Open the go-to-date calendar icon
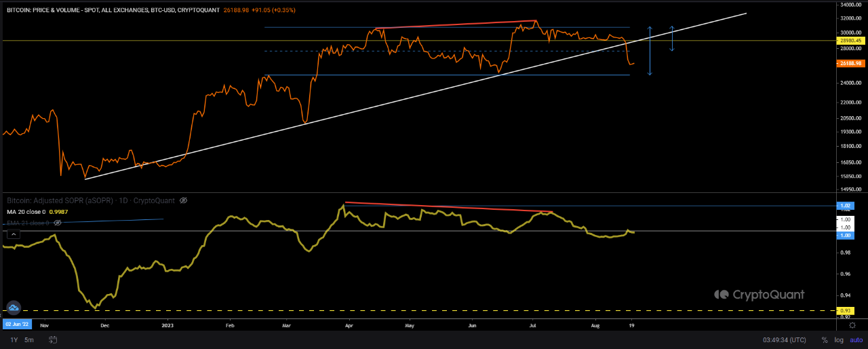868x349 pixels. point(49,339)
